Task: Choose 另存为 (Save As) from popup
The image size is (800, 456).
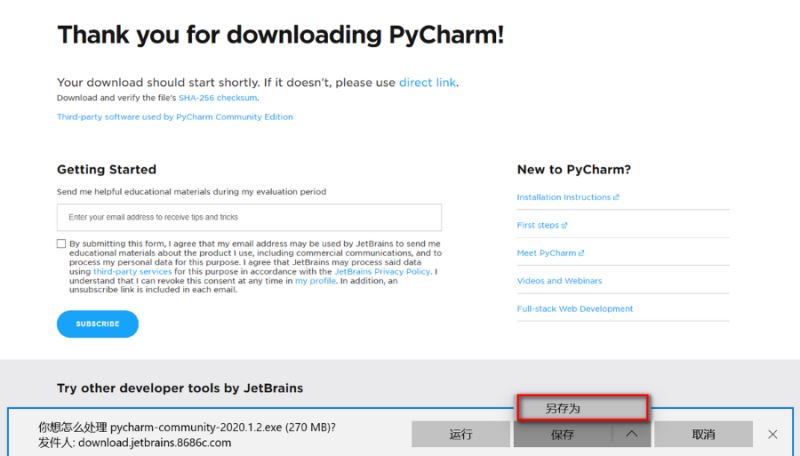Action: 583,408
